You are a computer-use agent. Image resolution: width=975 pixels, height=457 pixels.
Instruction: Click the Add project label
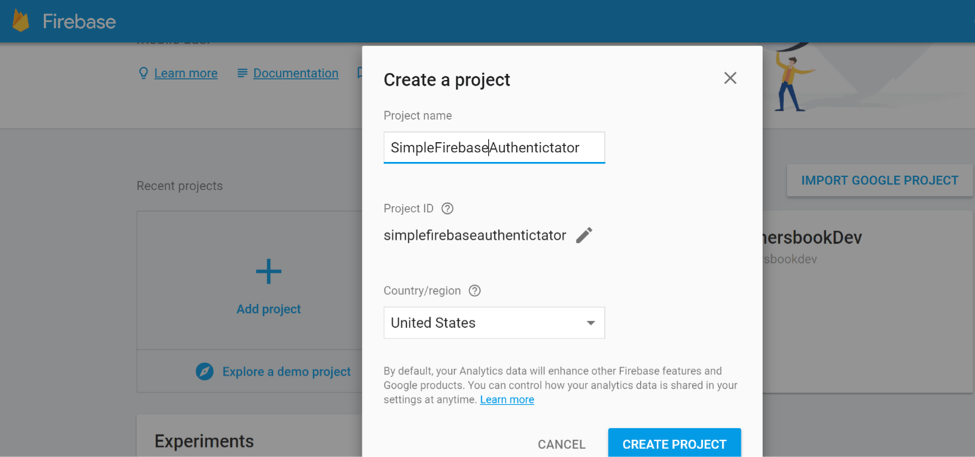click(268, 309)
